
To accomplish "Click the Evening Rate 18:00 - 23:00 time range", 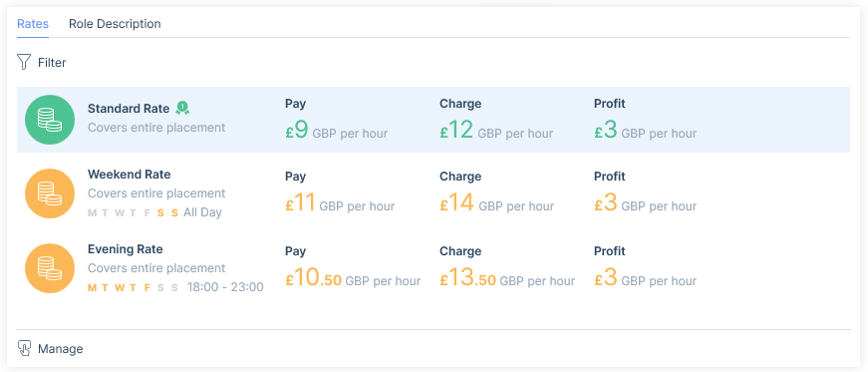I will coord(225,287).
